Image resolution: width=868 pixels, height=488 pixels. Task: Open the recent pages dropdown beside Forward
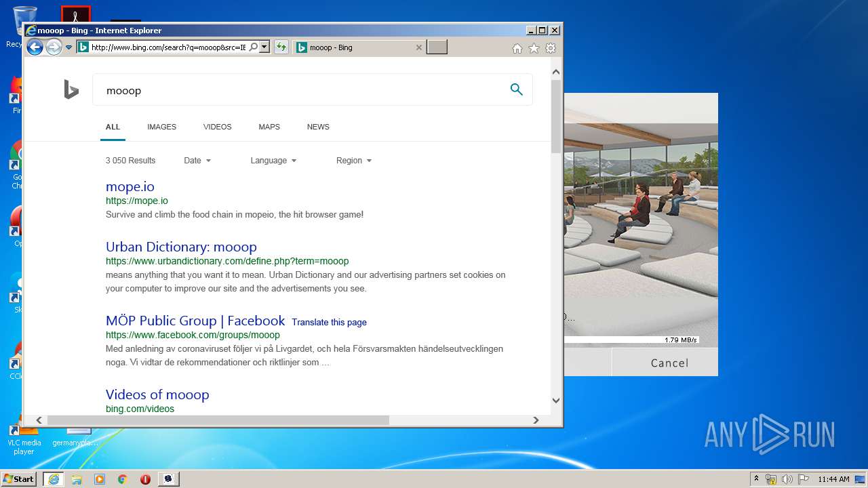tap(68, 47)
